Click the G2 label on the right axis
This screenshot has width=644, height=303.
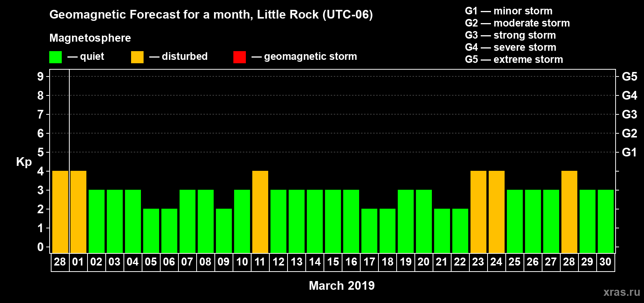tap(630, 133)
